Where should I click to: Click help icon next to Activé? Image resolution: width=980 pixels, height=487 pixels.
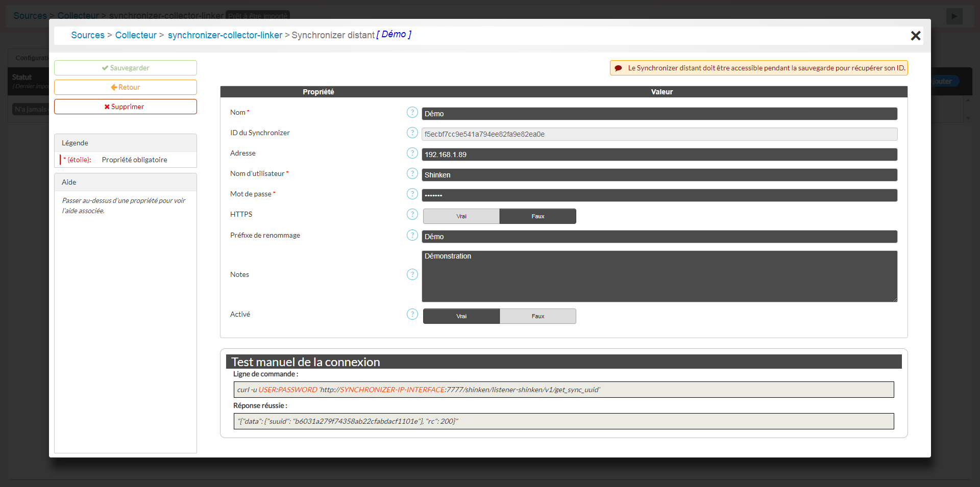[412, 314]
